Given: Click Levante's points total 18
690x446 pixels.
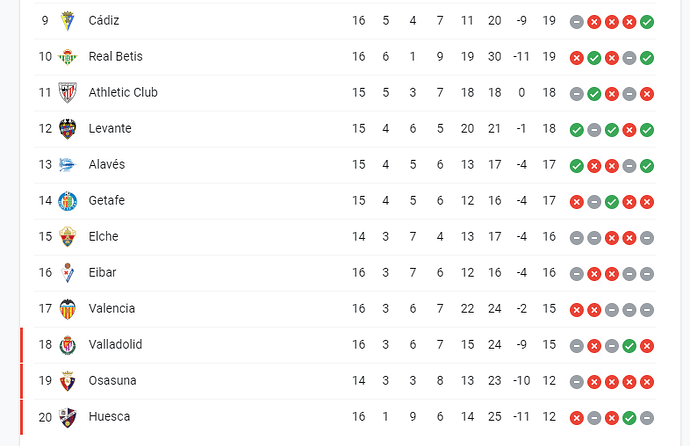Looking at the screenshot, I should 549,129.
